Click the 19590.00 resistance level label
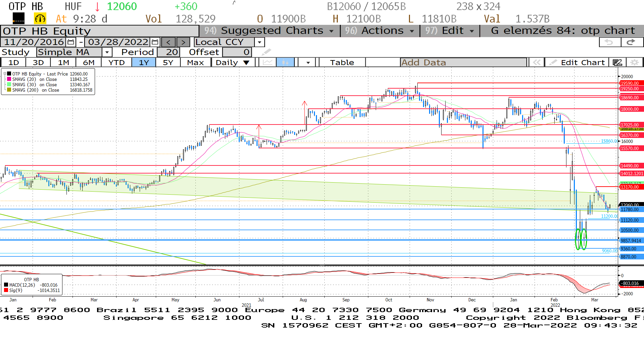 pyautogui.click(x=631, y=83)
